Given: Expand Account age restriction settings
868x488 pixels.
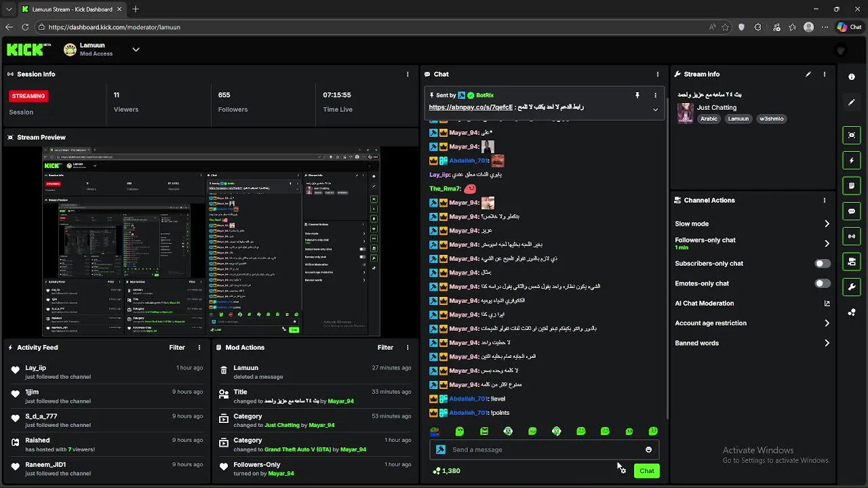Looking at the screenshot, I should (752, 323).
